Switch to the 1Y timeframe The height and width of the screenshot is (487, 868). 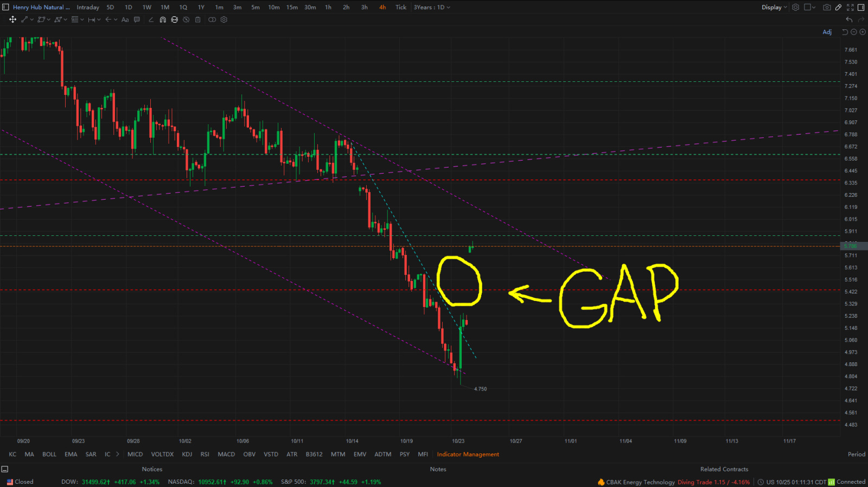tap(201, 7)
